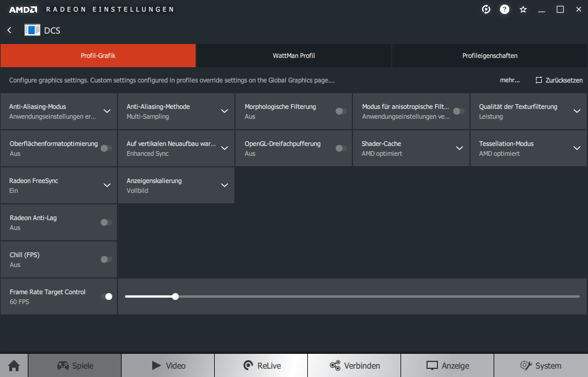
Task: Open the help question mark icon
Action: click(505, 9)
